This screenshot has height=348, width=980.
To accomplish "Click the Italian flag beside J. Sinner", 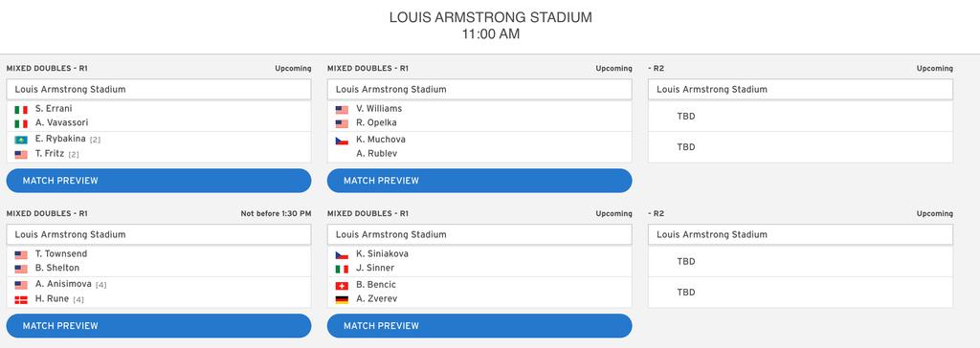I will (x=342, y=270).
